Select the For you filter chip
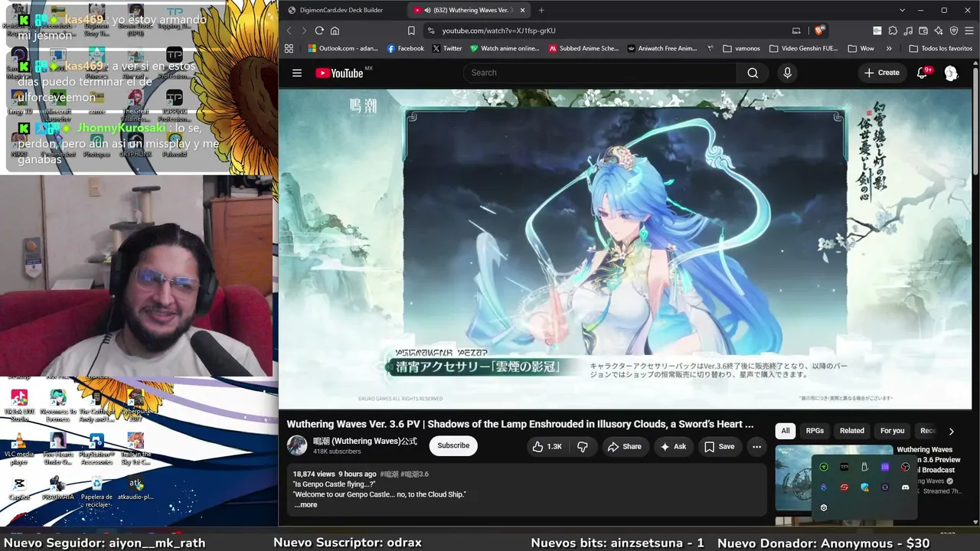 coord(893,431)
